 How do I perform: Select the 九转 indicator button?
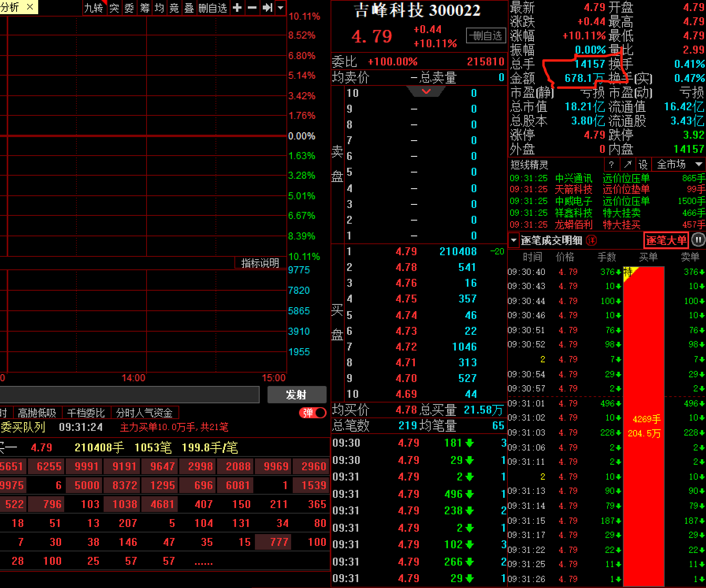point(94,8)
